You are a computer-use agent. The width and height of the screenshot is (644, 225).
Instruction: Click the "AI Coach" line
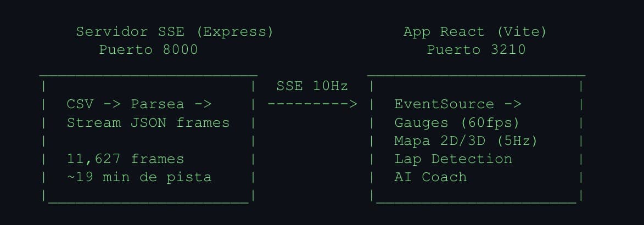430,177
